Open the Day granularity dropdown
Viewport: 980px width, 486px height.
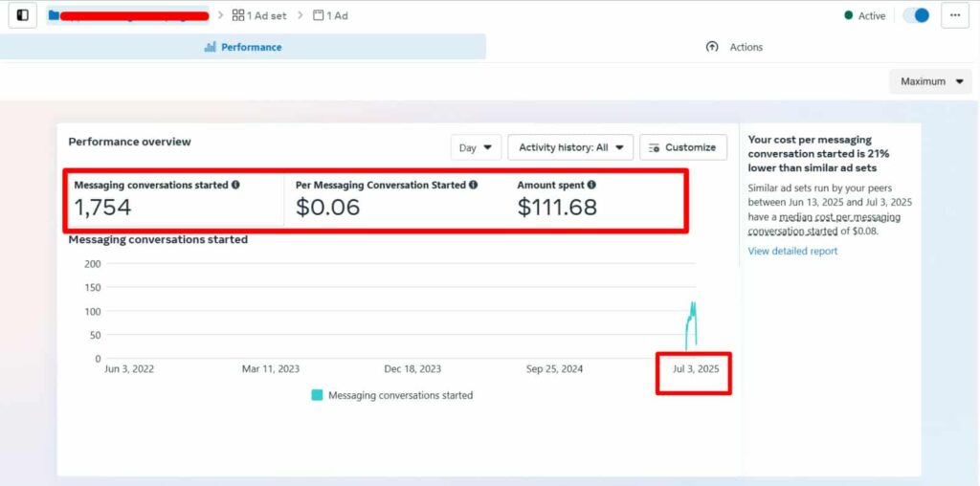[x=476, y=147]
